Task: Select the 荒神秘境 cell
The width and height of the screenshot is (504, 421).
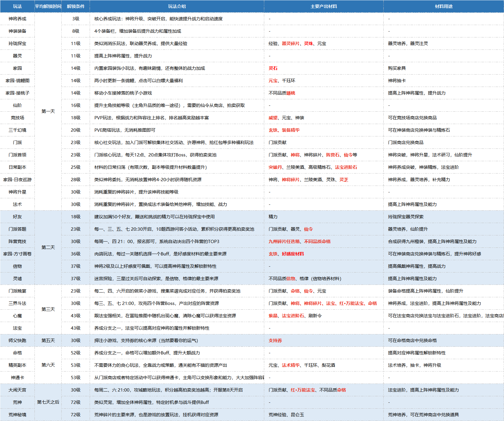Action: (17, 415)
